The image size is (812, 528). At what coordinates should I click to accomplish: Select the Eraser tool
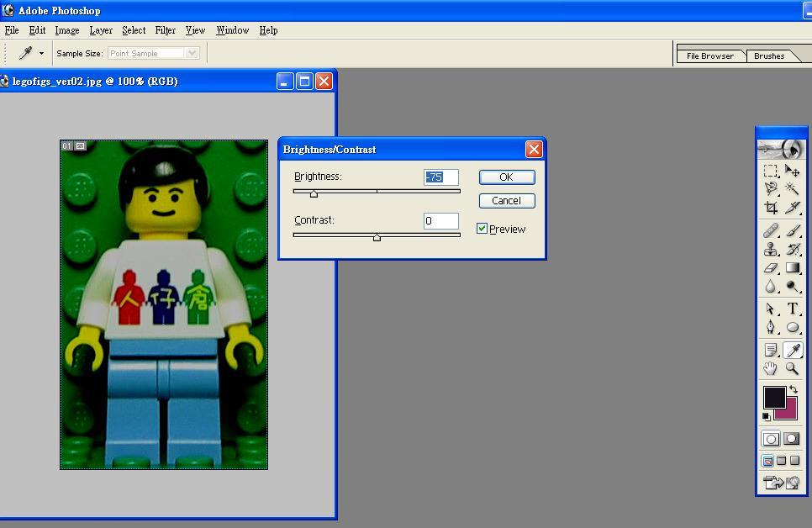pos(771,268)
